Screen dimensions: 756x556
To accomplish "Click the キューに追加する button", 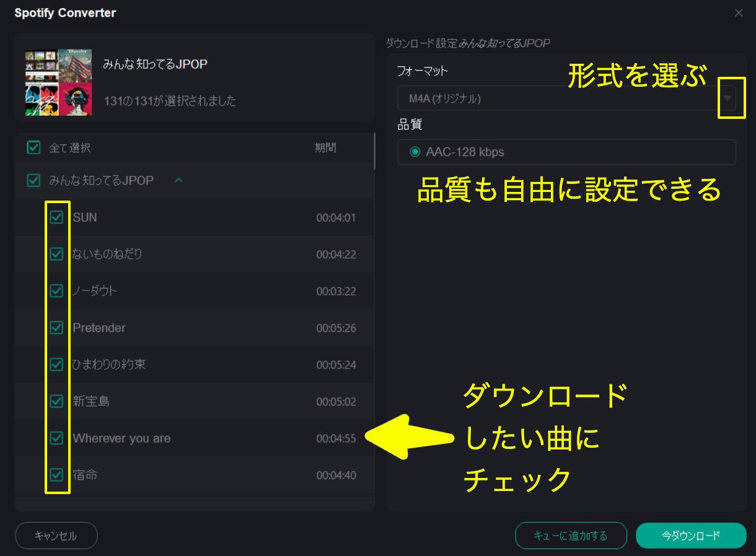I will pyautogui.click(x=571, y=536).
